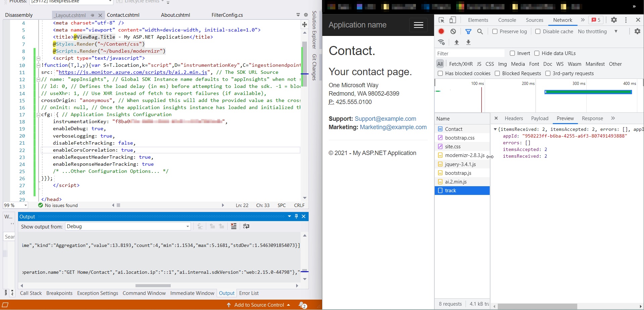Show more DevTools panel tabs chevron

(x=583, y=20)
